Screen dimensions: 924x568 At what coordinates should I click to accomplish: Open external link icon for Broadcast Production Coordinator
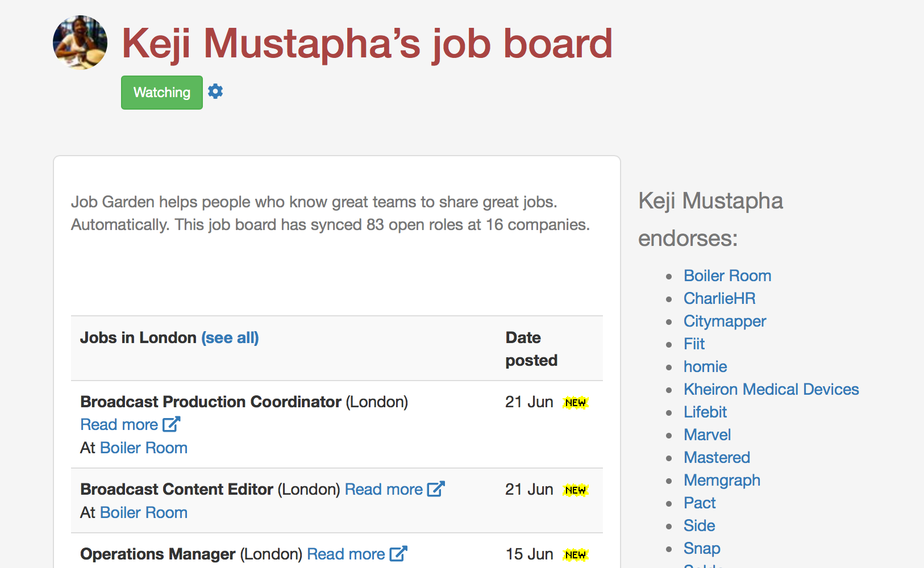coord(172,424)
